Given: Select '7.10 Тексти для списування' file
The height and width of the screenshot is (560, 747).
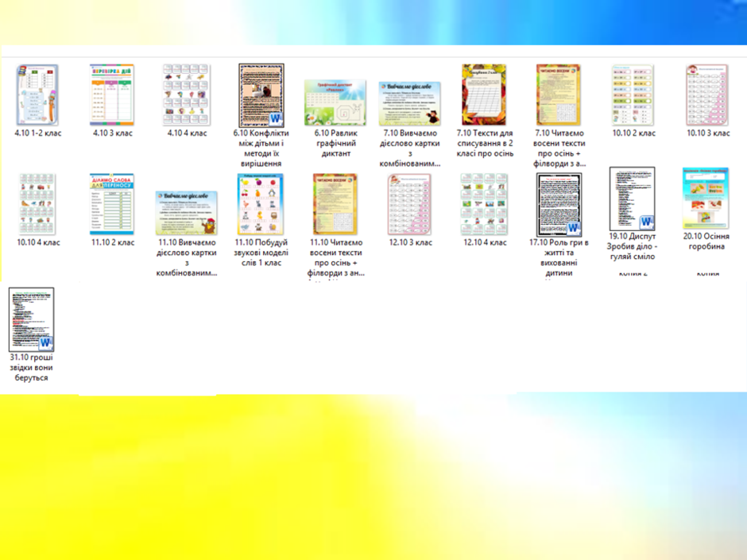Looking at the screenshot, I should 484,95.
